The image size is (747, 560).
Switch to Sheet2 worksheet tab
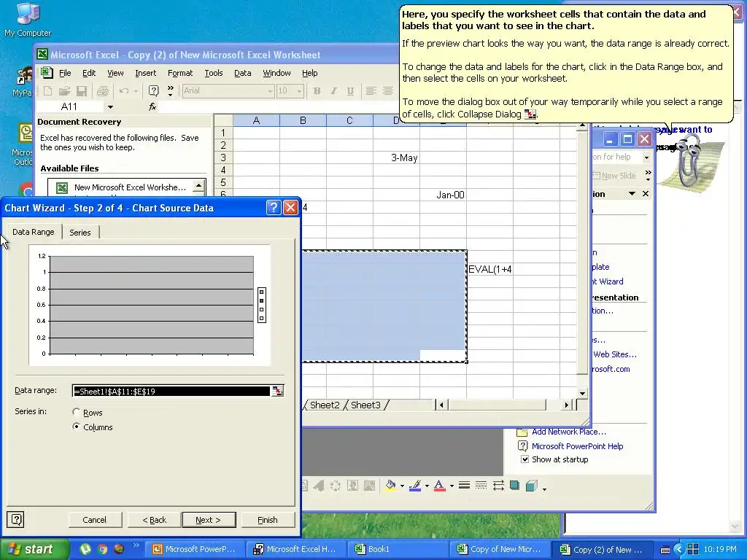click(325, 405)
